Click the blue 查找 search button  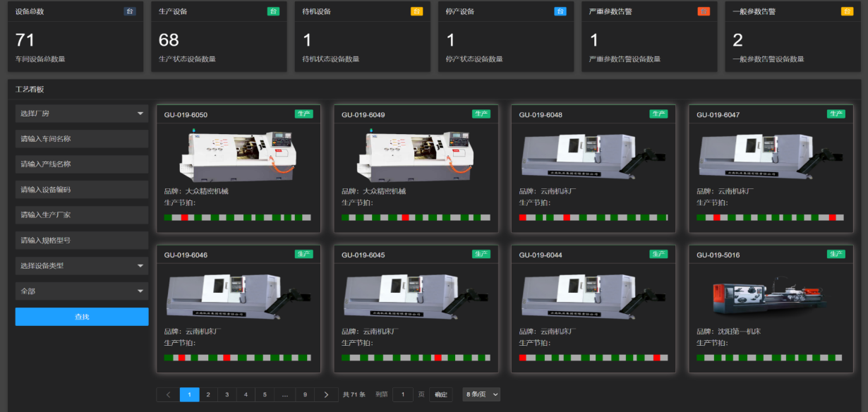click(x=82, y=317)
